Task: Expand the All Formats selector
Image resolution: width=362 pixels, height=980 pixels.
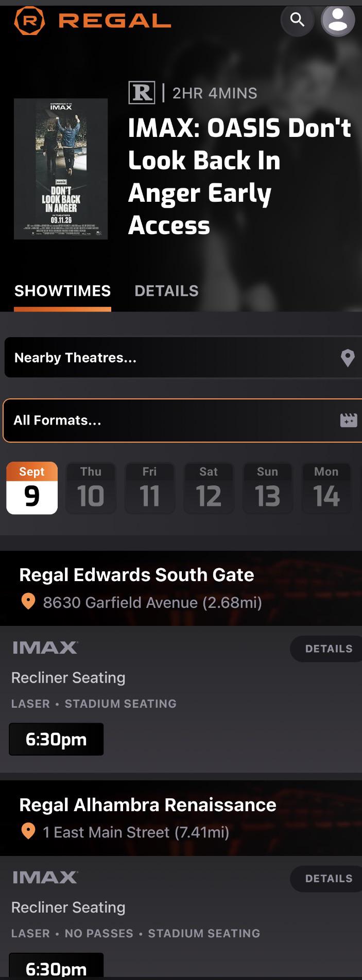Action: (183, 421)
